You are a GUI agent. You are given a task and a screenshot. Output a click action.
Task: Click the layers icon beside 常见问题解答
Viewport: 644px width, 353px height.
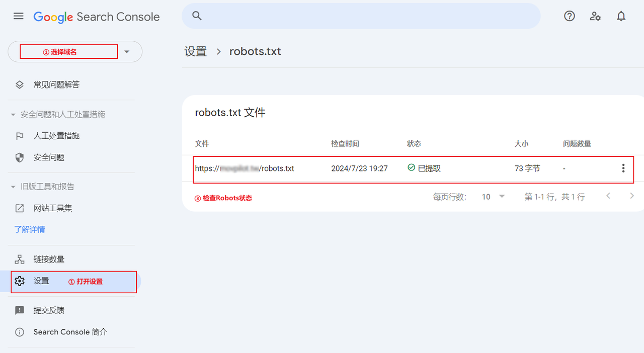[x=20, y=84]
